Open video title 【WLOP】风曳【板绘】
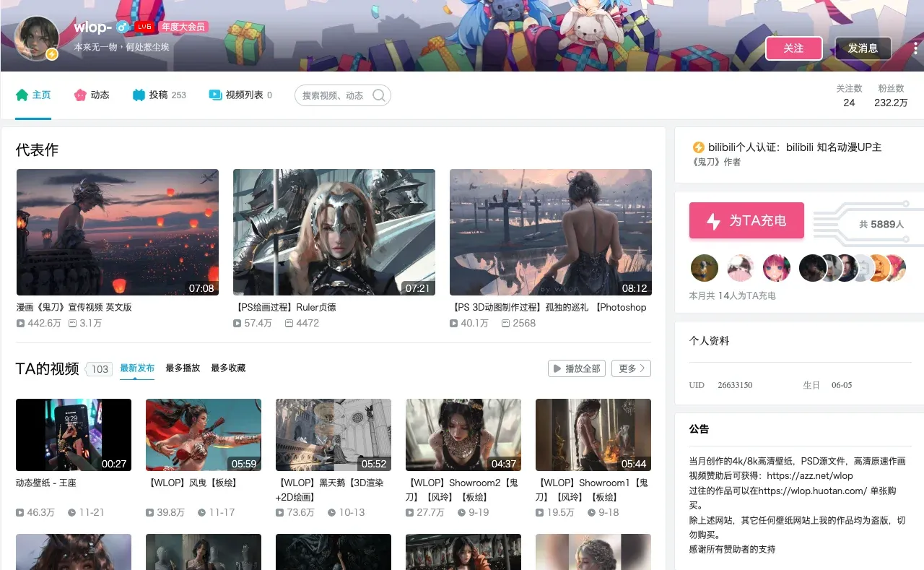This screenshot has height=570, width=924. point(193,483)
